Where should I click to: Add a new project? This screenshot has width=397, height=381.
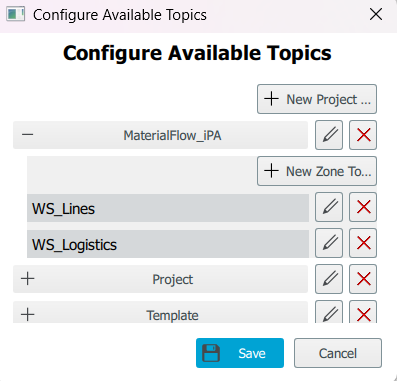pos(317,99)
